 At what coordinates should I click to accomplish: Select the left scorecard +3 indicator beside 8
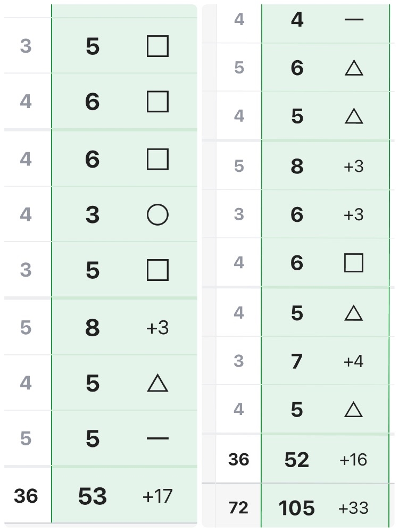click(157, 328)
